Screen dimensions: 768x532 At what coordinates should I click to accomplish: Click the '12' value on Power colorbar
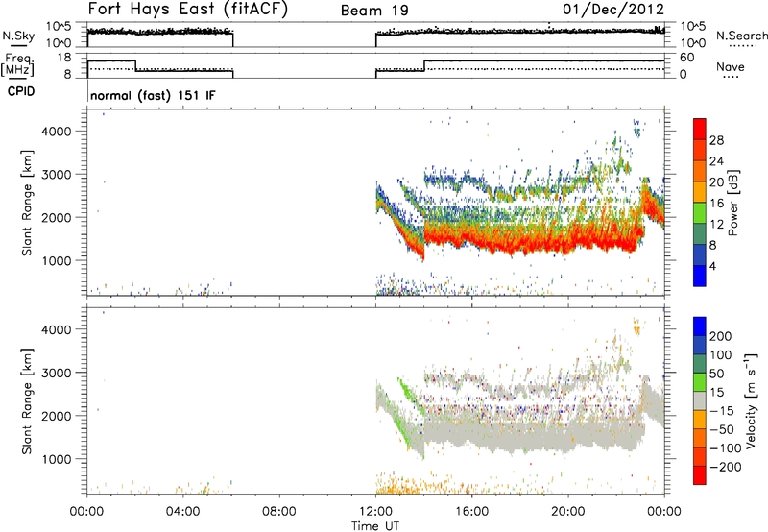click(716, 224)
